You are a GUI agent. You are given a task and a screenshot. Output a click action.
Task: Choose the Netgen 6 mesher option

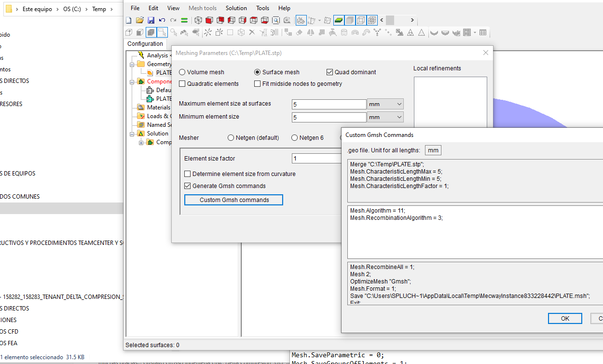coord(294,137)
